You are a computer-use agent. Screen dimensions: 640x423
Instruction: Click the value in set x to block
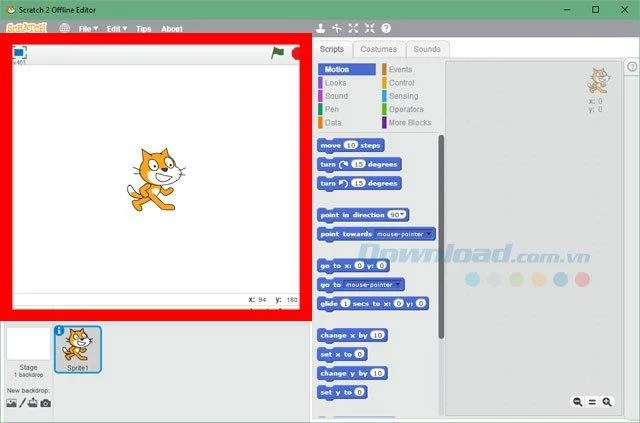point(359,354)
